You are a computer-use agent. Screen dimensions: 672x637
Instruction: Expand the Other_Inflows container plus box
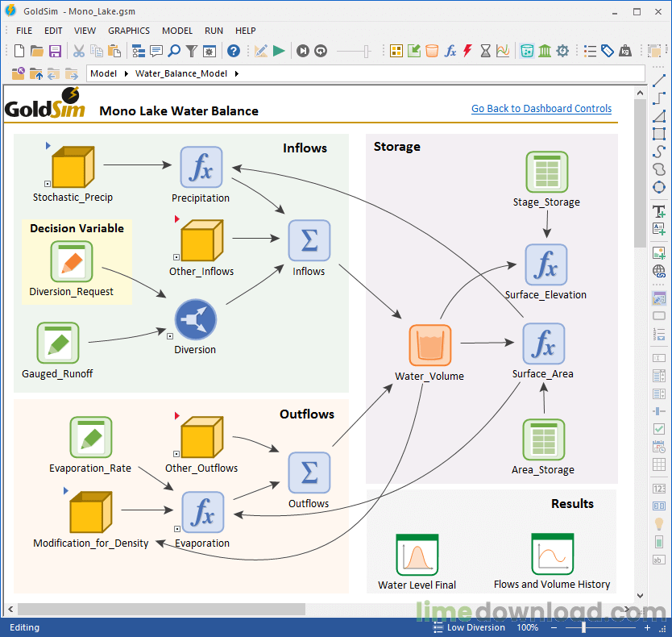[x=176, y=258]
